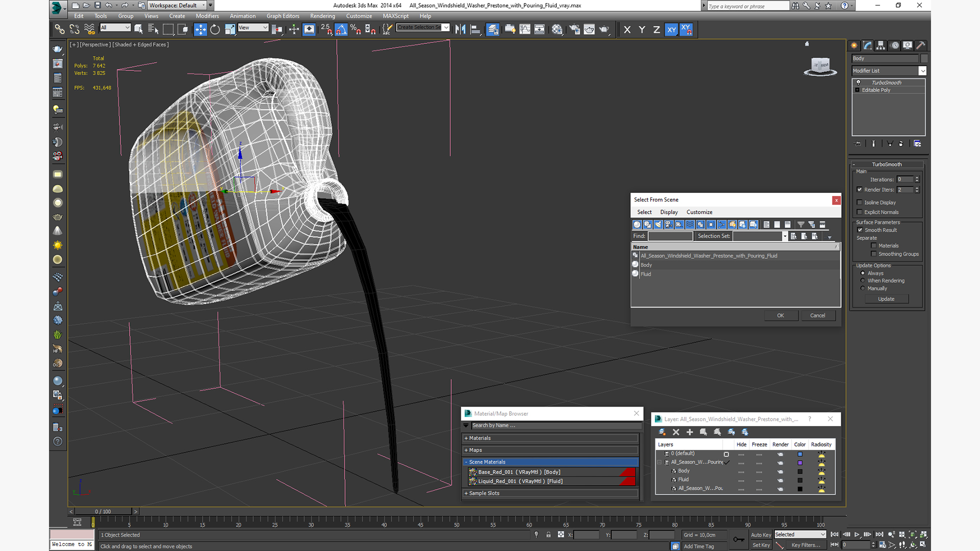980x551 pixels.
Task: Click the Bind to Space Warp icon
Action: 89,30
